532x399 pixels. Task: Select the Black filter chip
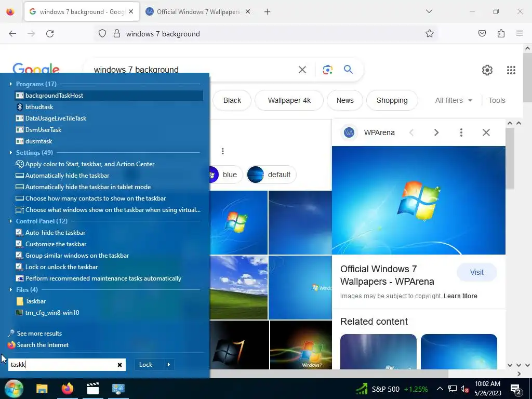point(232,100)
